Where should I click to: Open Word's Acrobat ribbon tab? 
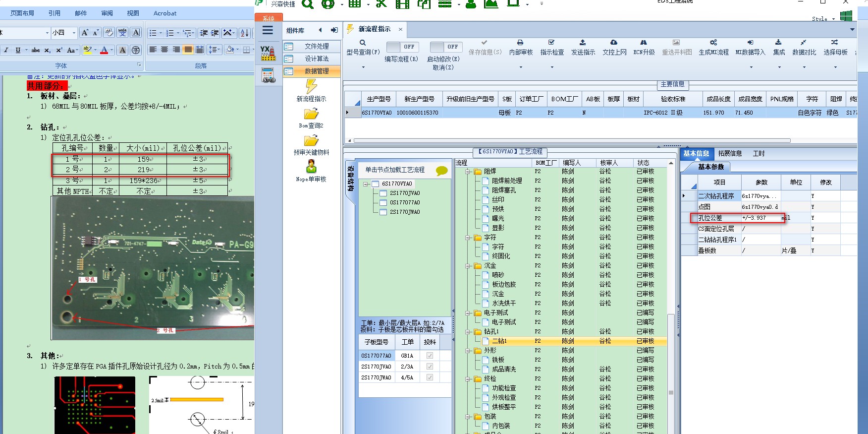(164, 13)
